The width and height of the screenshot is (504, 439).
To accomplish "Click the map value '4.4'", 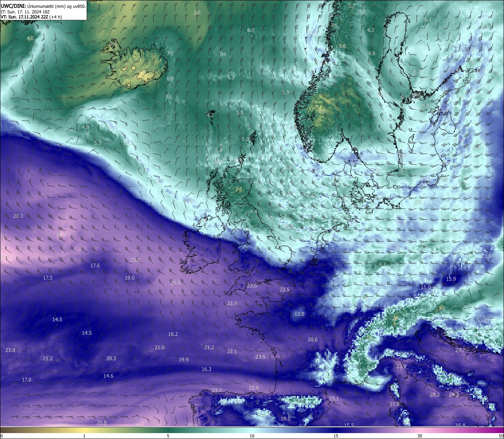I will click(x=254, y=211).
